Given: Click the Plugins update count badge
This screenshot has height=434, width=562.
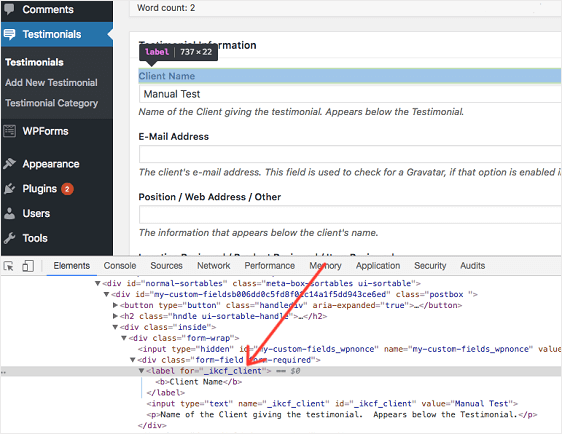Looking at the screenshot, I should point(67,189).
